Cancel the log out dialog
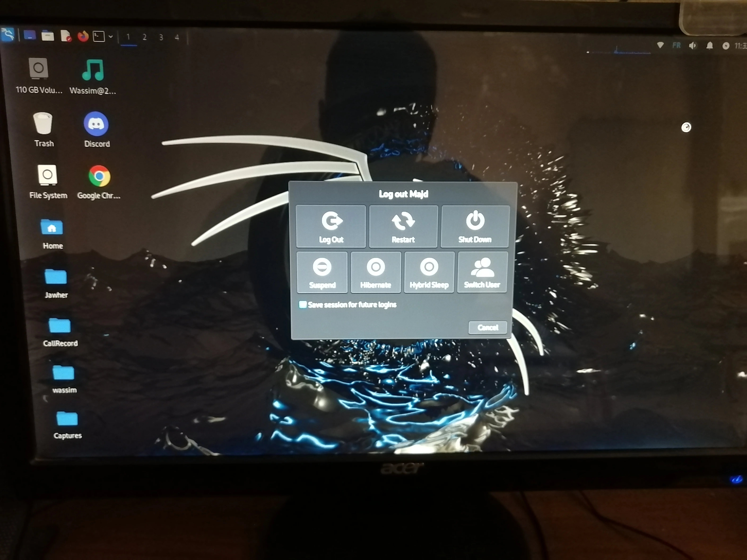747x560 pixels. pyautogui.click(x=488, y=327)
